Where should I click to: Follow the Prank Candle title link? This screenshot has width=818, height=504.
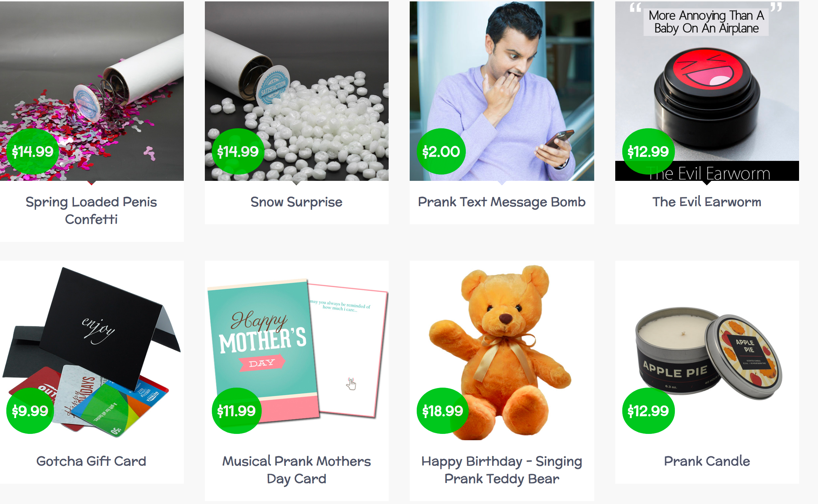pyautogui.click(x=707, y=461)
